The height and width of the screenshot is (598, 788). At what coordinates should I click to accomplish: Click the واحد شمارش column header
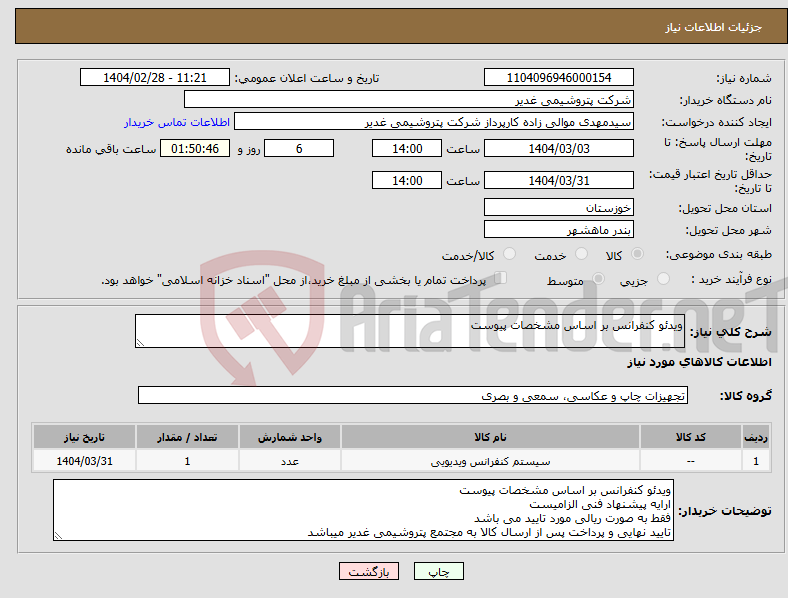[x=289, y=437]
